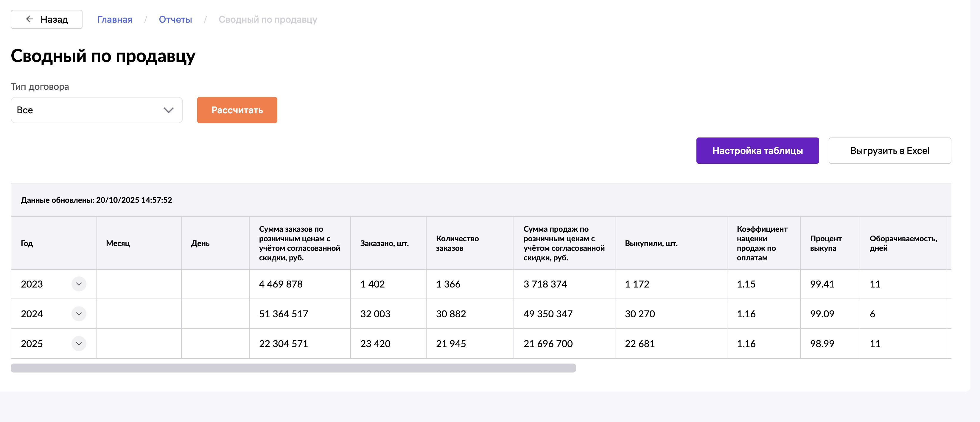Select the 51 364 517 cell
980x422 pixels.
[283, 314]
